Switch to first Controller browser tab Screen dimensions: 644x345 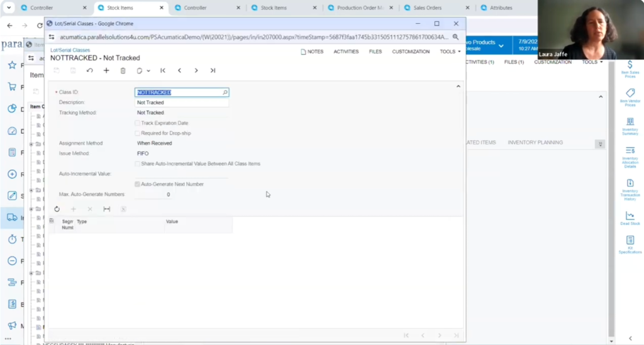[x=53, y=8]
